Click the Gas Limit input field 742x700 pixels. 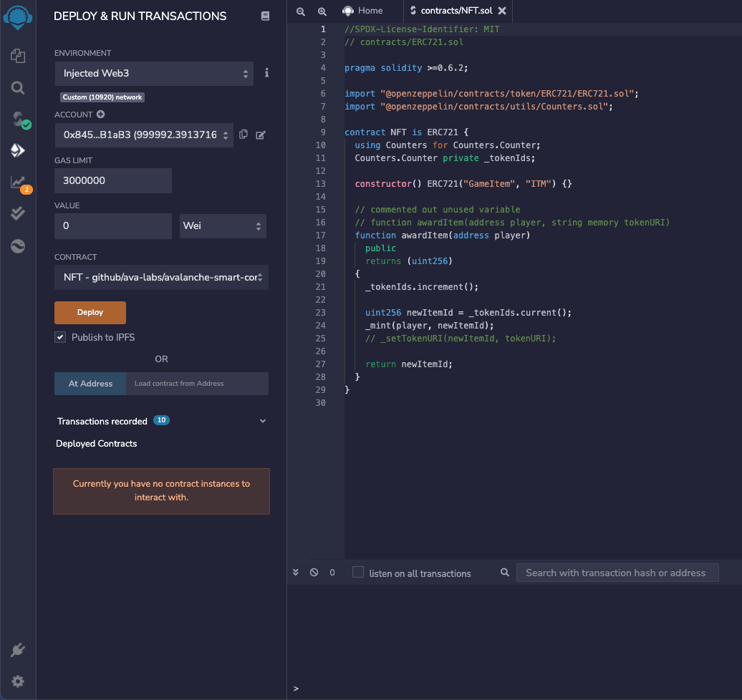(x=113, y=180)
